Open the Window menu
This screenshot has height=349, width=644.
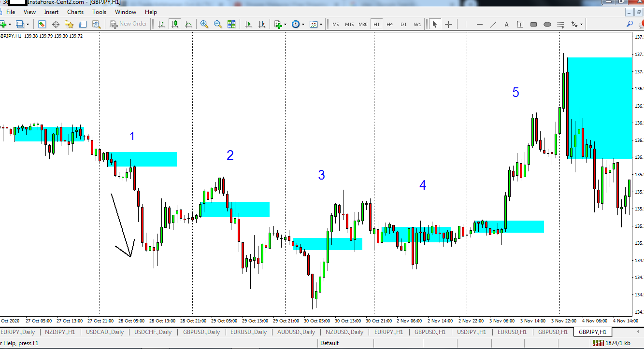[126, 12]
